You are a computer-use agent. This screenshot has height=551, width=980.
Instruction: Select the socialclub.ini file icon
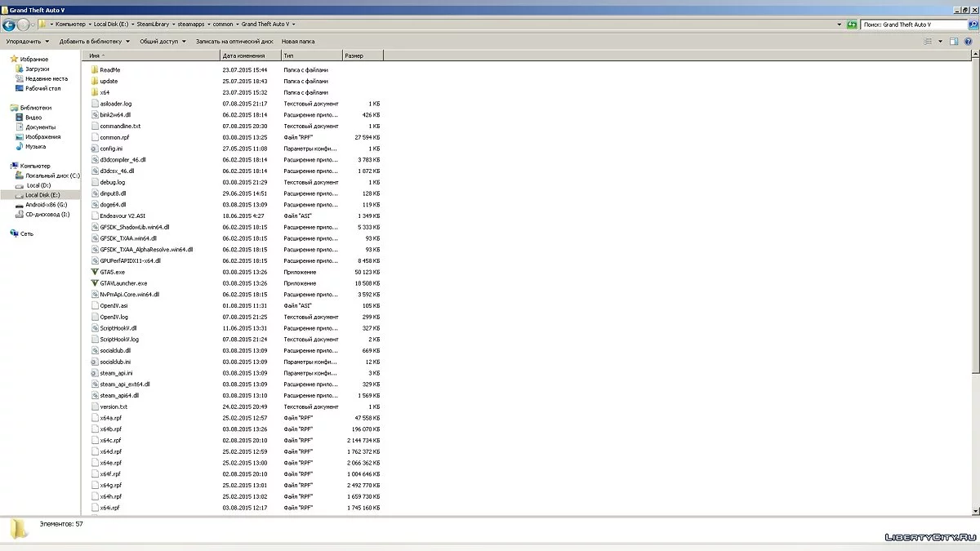(95, 362)
